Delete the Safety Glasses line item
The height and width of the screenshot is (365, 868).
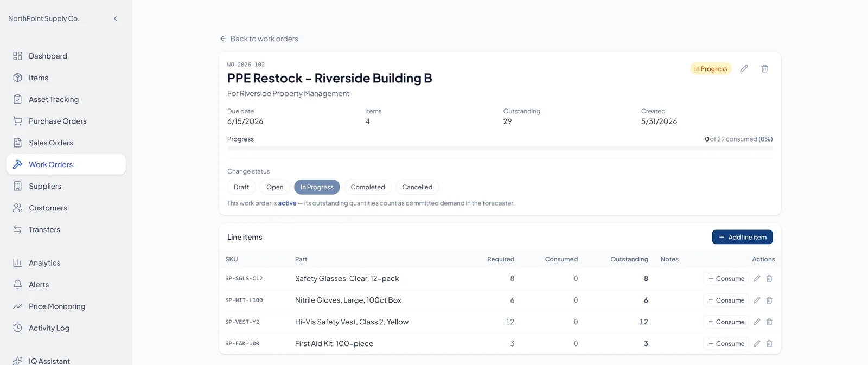769,278
